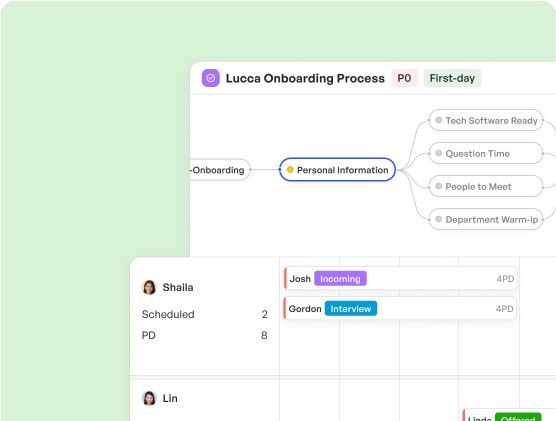Open Lin's avatar photo
This screenshot has height=421, width=556.
[x=149, y=398]
